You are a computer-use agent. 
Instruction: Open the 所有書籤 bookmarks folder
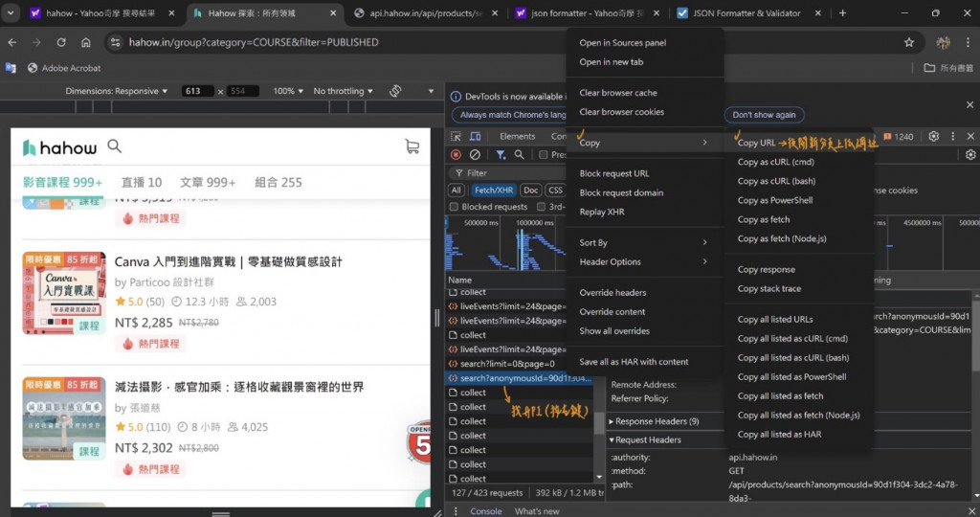pyautogui.click(x=948, y=68)
